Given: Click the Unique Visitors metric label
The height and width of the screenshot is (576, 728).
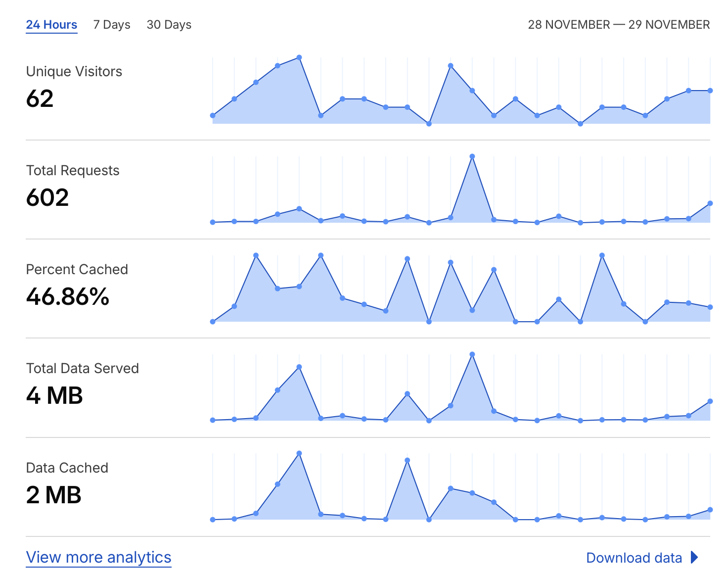Looking at the screenshot, I should (74, 72).
